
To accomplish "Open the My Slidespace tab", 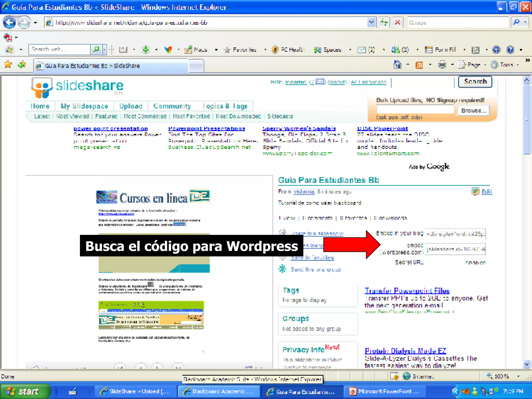I will pyautogui.click(x=84, y=106).
